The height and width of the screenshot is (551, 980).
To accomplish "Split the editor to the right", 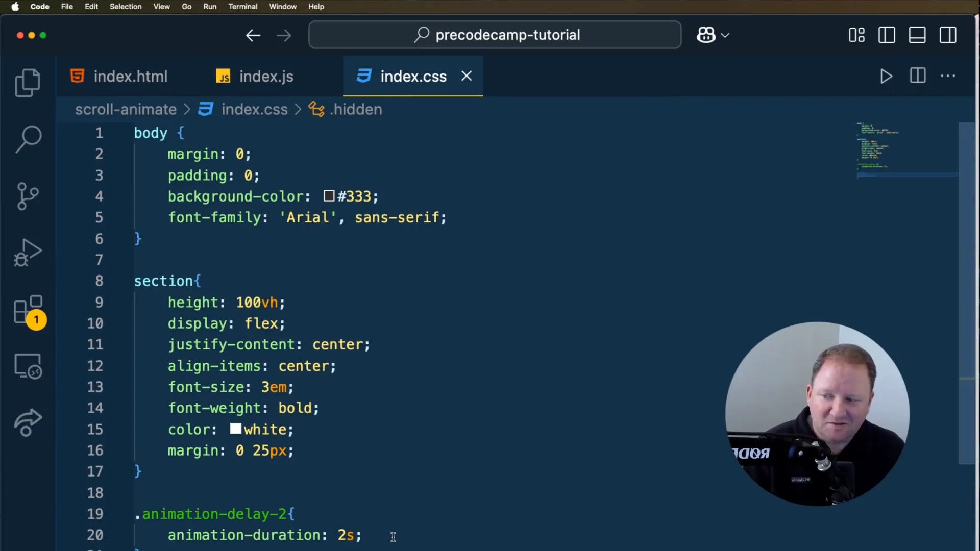I will coord(917,76).
